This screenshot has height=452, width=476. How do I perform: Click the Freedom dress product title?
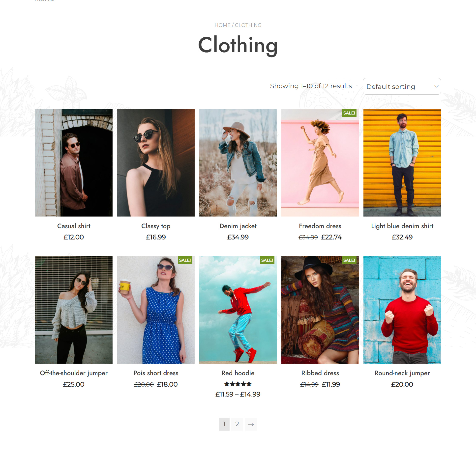[x=320, y=226]
